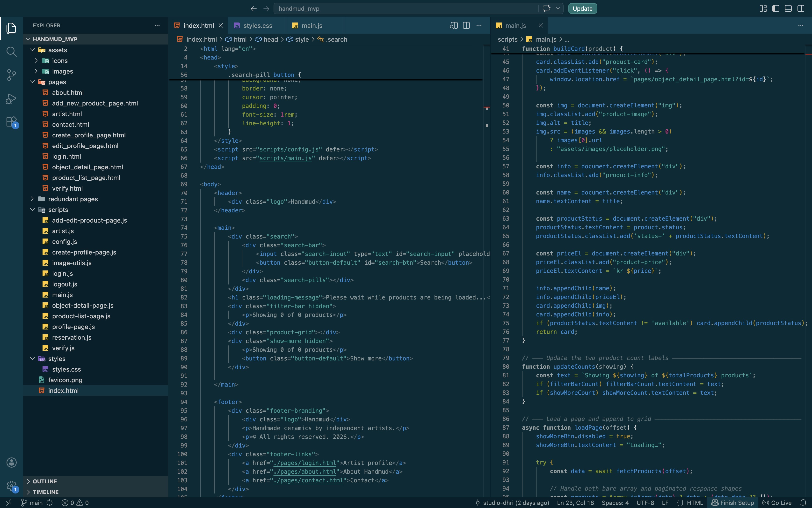Toggle bottom Panel visibility
Viewport: 812px width, 508px height.
point(789,9)
